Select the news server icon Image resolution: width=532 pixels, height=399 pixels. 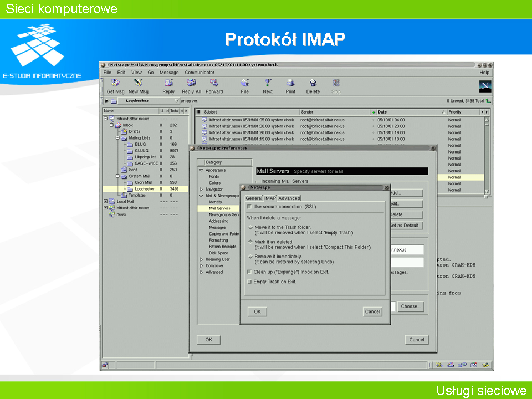pos(111,214)
